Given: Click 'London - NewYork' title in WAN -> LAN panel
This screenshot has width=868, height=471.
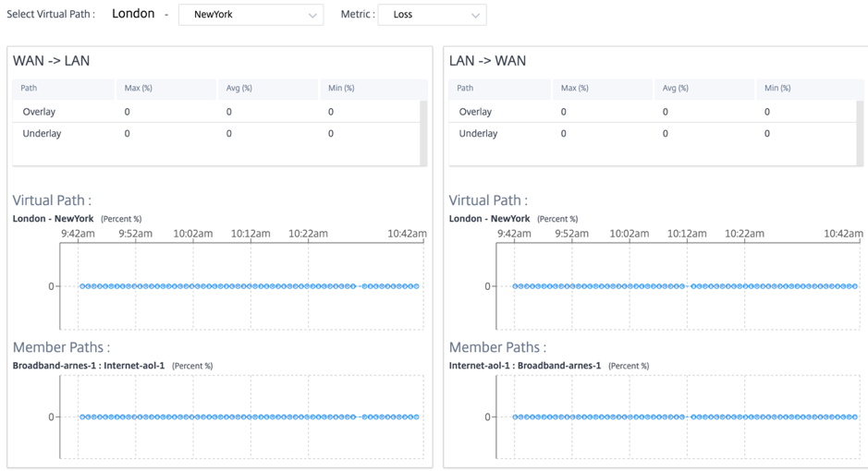Looking at the screenshot, I should point(53,219).
